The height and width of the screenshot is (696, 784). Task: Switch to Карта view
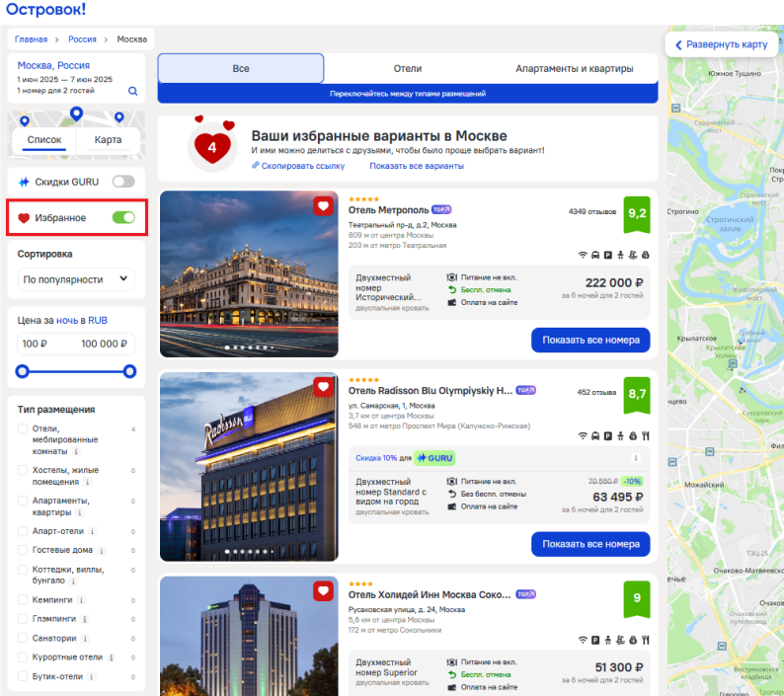(108, 140)
